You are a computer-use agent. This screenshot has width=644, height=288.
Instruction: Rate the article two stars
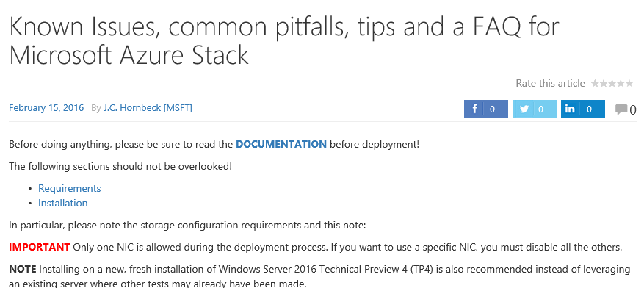coord(604,84)
